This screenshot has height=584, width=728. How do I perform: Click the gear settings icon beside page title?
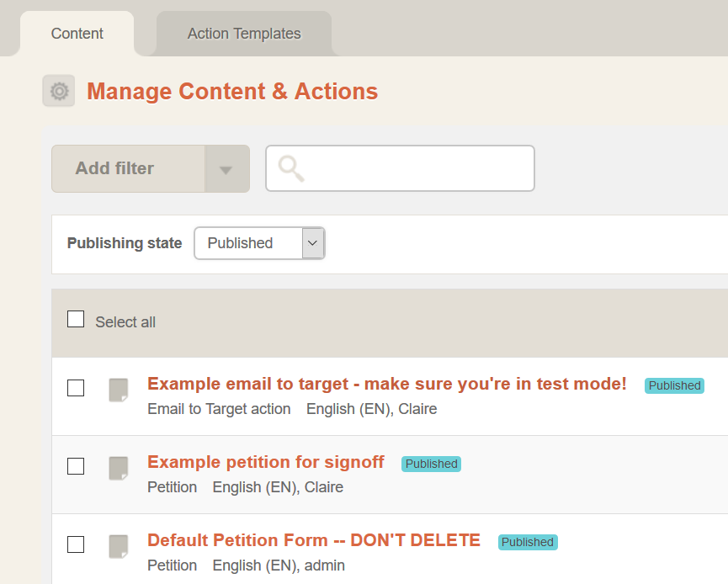coord(59,91)
